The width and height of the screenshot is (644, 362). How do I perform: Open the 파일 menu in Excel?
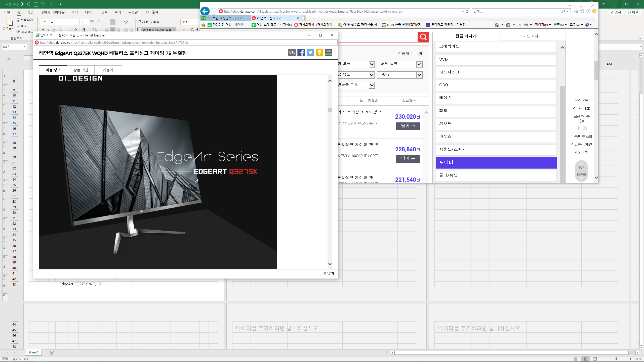tap(7, 12)
